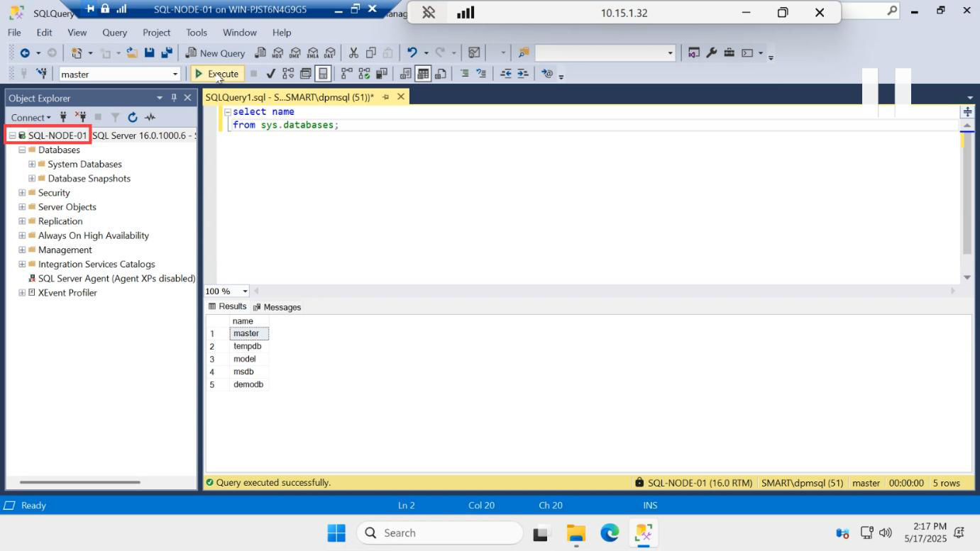Toggle Include Live Query Statistics
Viewport: 980px width, 551px height.
coord(364,74)
